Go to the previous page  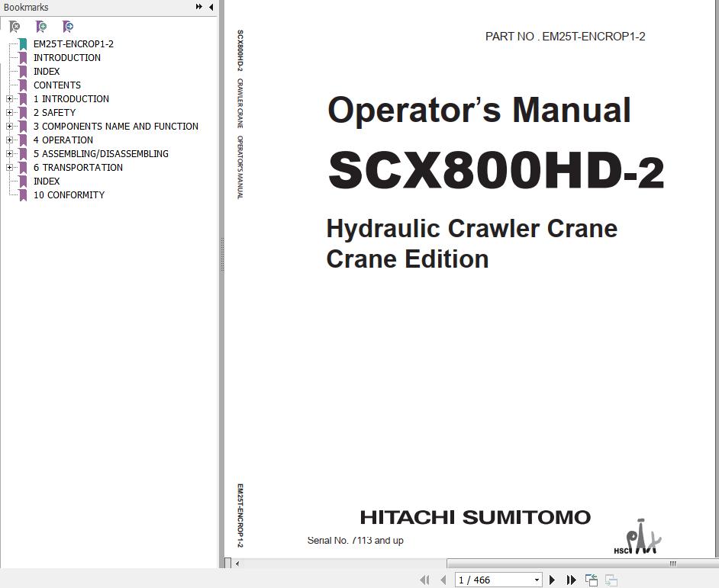(443, 580)
